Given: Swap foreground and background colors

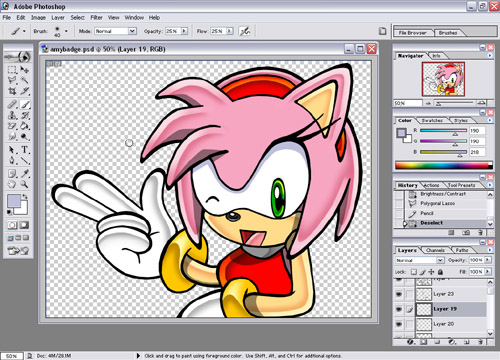Looking at the screenshot, I should [x=24, y=197].
